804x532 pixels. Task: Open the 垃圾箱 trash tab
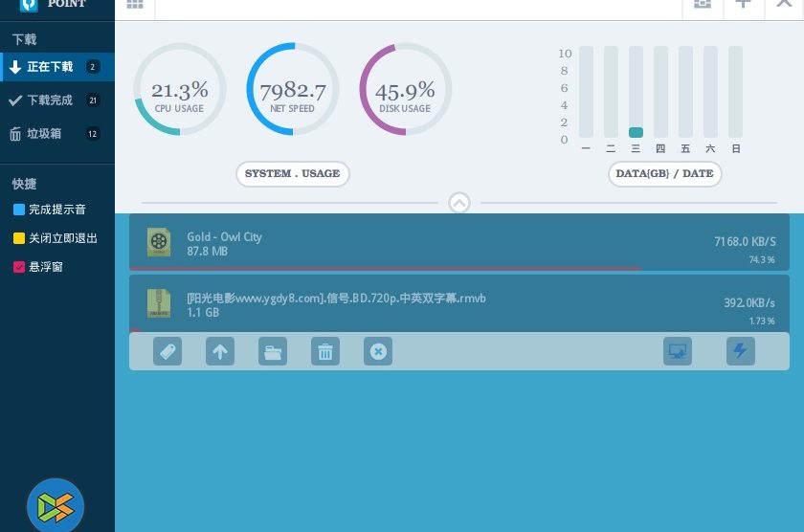[57, 134]
